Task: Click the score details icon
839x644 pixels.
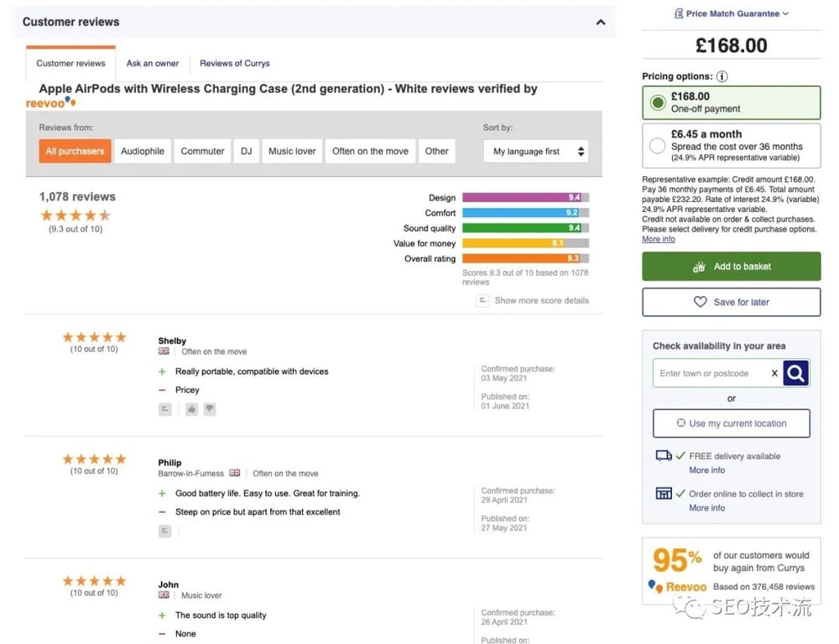Action: (x=482, y=301)
